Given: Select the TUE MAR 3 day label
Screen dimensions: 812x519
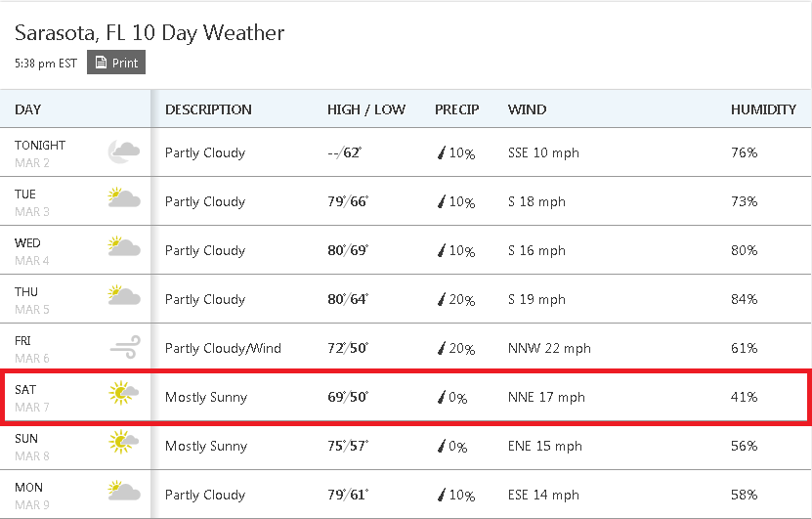Looking at the screenshot, I should tap(32, 202).
